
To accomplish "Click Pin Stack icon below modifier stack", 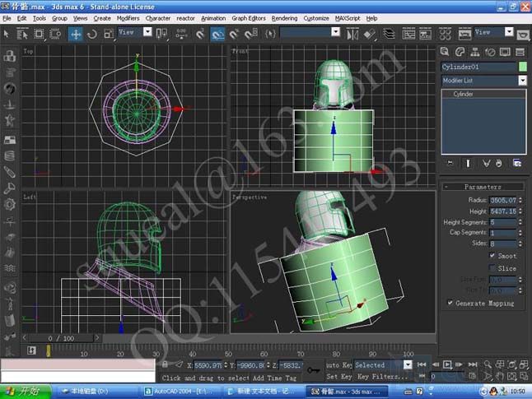I will tap(450, 163).
